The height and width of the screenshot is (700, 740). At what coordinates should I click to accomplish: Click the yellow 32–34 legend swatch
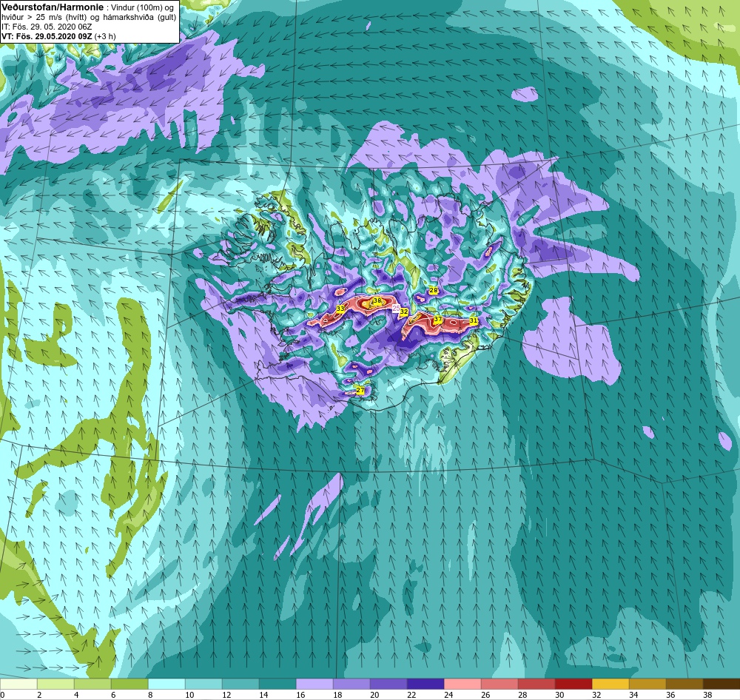(x=610, y=684)
